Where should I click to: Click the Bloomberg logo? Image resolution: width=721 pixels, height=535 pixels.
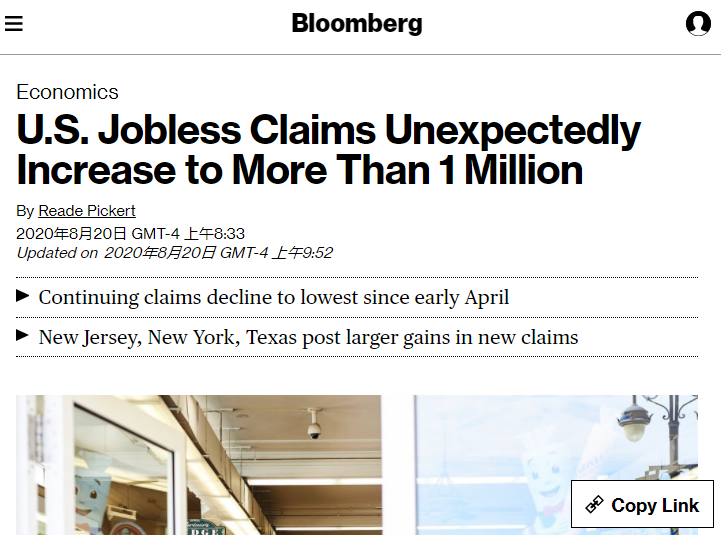(x=357, y=23)
